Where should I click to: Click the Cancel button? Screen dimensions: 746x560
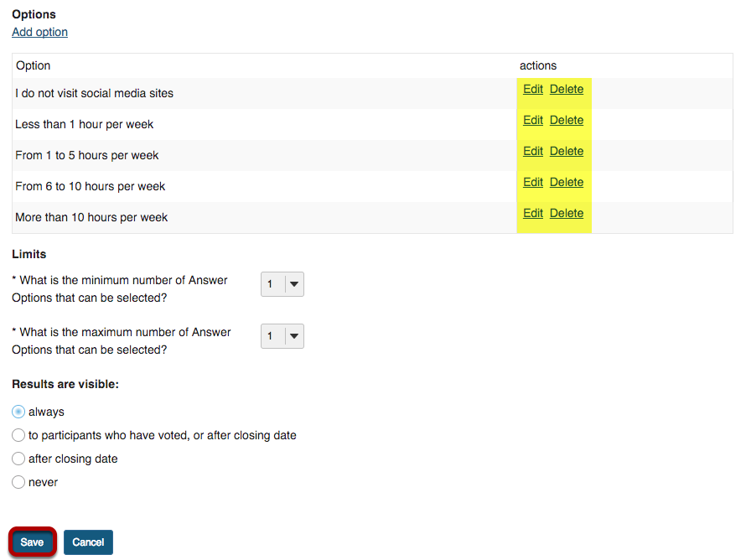click(88, 542)
